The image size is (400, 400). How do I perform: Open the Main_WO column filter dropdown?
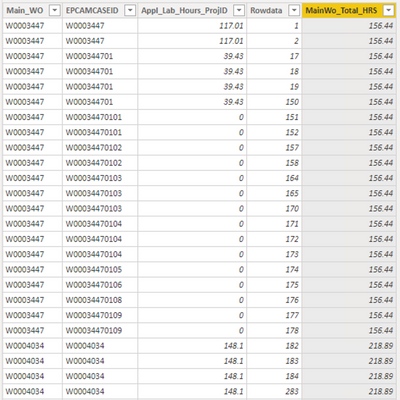click(54, 11)
